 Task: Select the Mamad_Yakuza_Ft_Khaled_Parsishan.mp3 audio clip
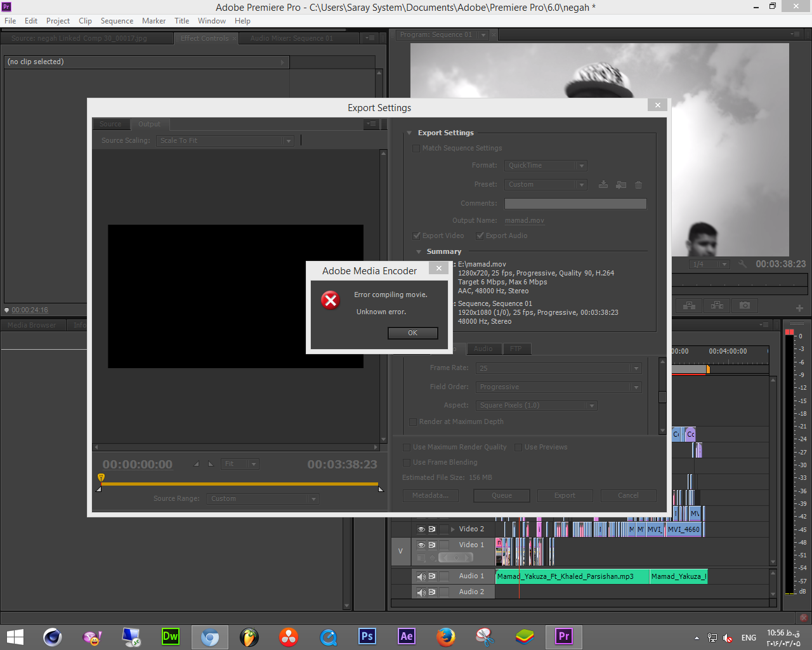pyautogui.click(x=572, y=576)
